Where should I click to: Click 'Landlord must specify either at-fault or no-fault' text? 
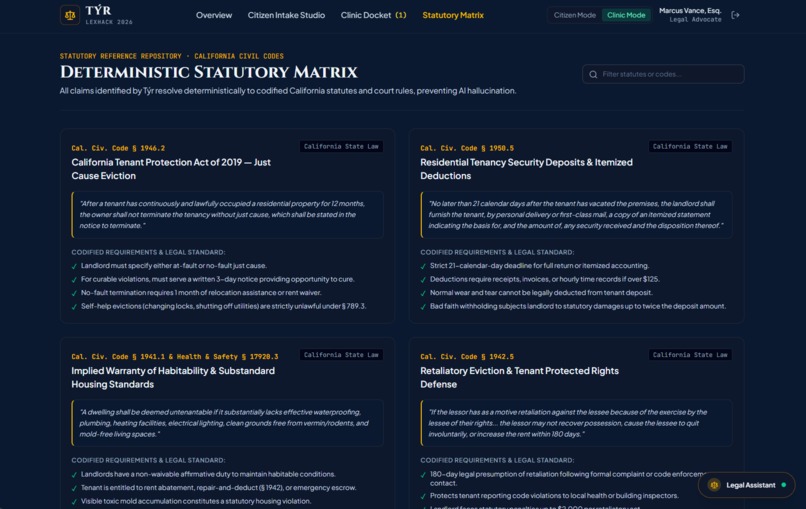(x=174, y=266)
